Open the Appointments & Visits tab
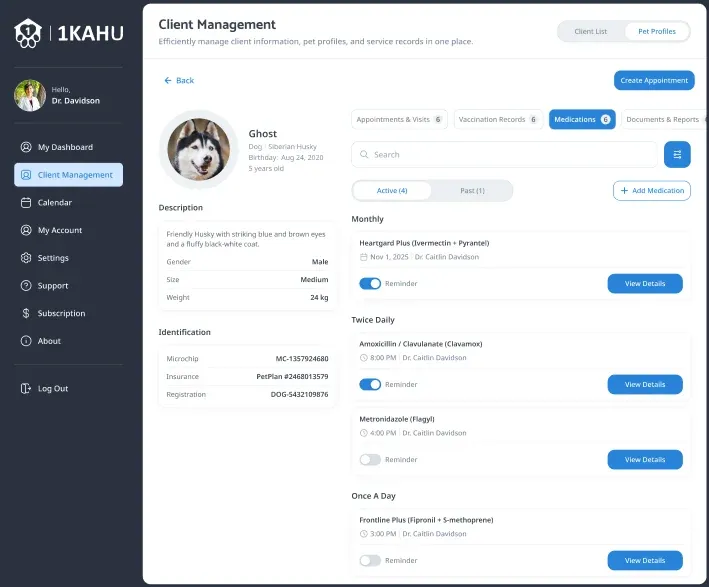The image size is (709, 587). pyautogui.click(x=399, y=119)
